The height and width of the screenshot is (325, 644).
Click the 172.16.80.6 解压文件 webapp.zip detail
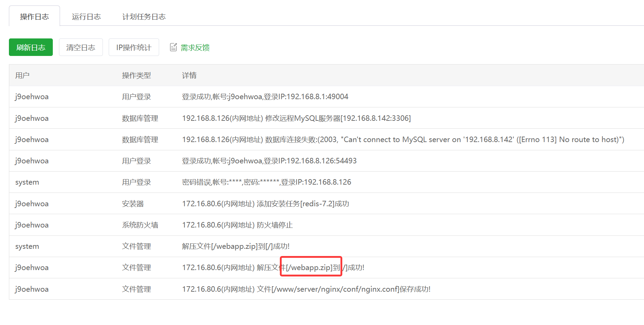(273, 268)
